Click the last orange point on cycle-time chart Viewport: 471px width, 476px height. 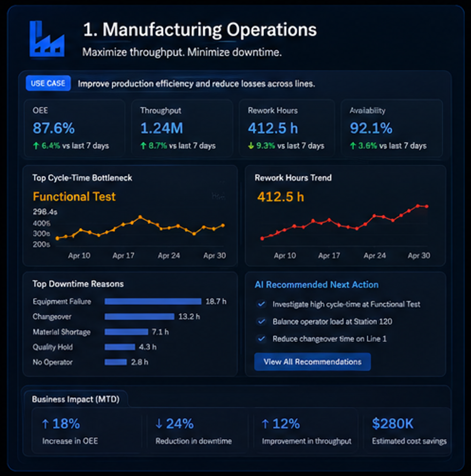(x=223, y=226)
